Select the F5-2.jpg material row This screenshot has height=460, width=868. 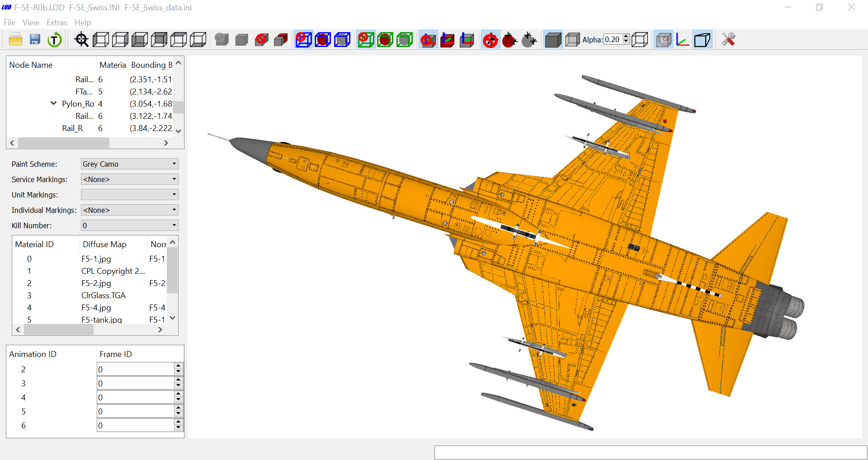[90, 283]
